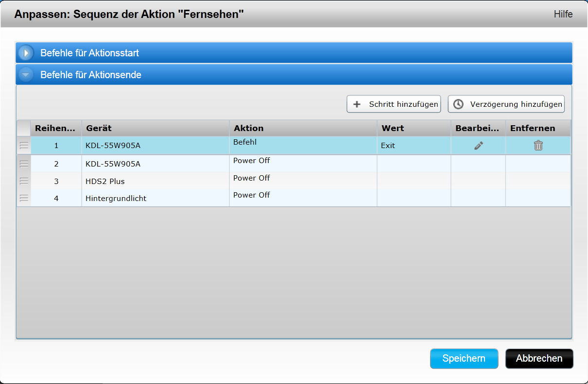The image size is (588, 384).
Task: Click the Exit value in row 1
Action: [x=388, y=146]
